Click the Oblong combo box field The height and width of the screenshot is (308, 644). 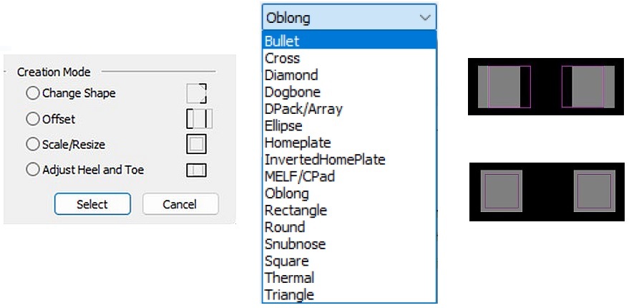coord(349,17)
